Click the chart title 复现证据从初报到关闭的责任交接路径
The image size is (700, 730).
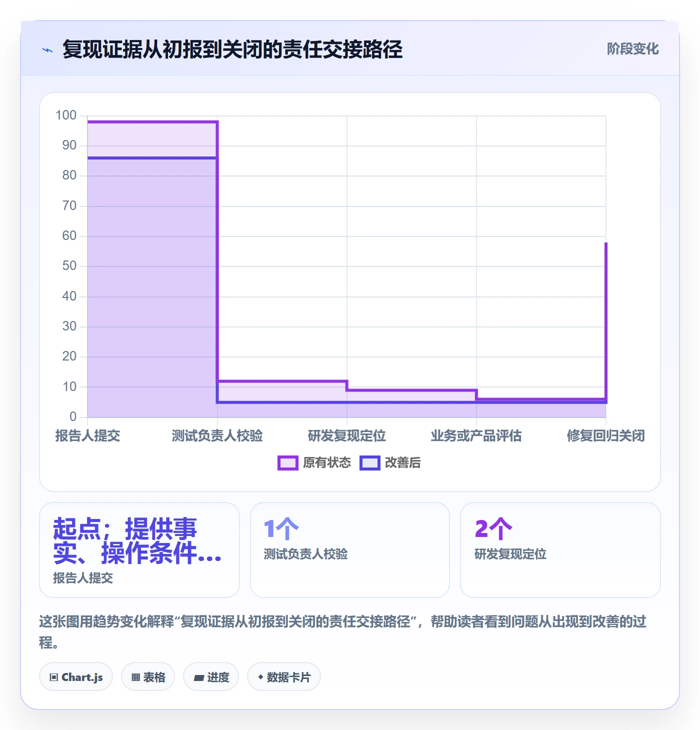coord(232,49)
